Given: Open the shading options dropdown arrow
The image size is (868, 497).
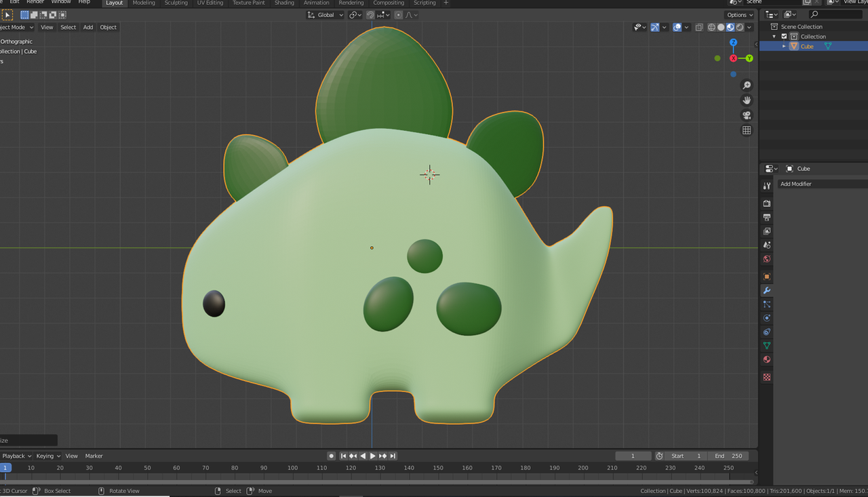Looking at the screenshot, I should 749,27.
